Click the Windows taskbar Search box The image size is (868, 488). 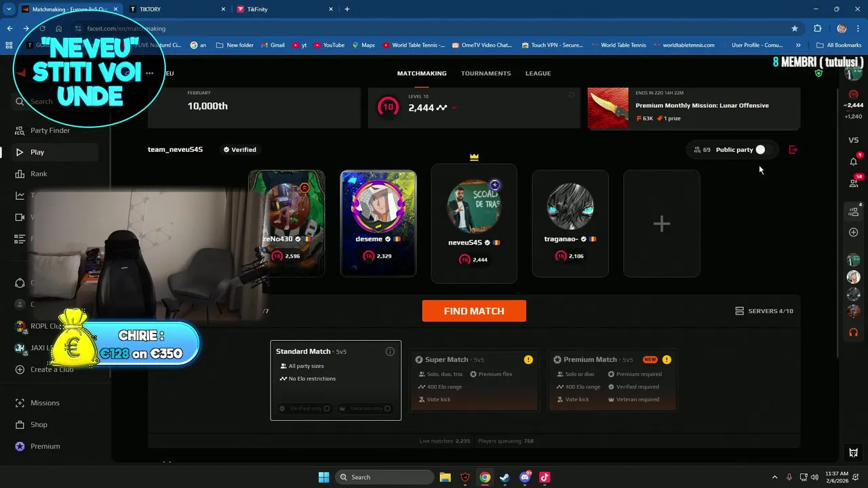point(384,477)
